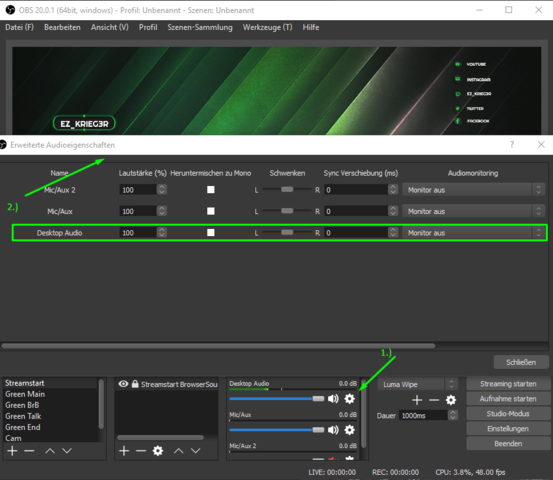
Task: Click Studio-Modus button
Action: 508,414
